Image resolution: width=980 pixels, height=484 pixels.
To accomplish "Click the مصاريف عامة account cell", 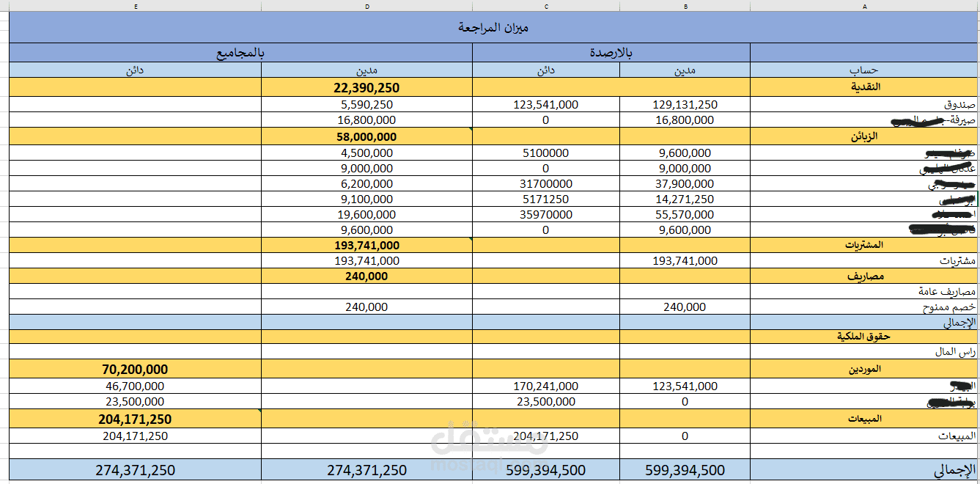I will point(865,292).
